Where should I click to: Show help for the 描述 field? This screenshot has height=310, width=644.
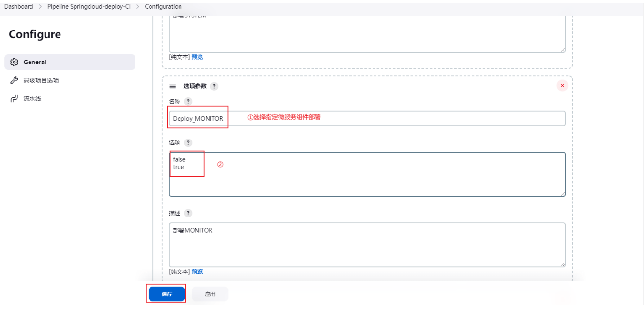click(x=188, y=213)
